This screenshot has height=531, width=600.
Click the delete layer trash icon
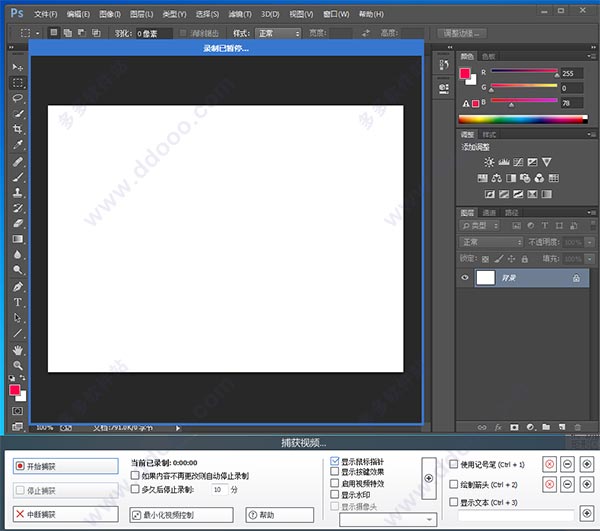[x=578, y=427]
